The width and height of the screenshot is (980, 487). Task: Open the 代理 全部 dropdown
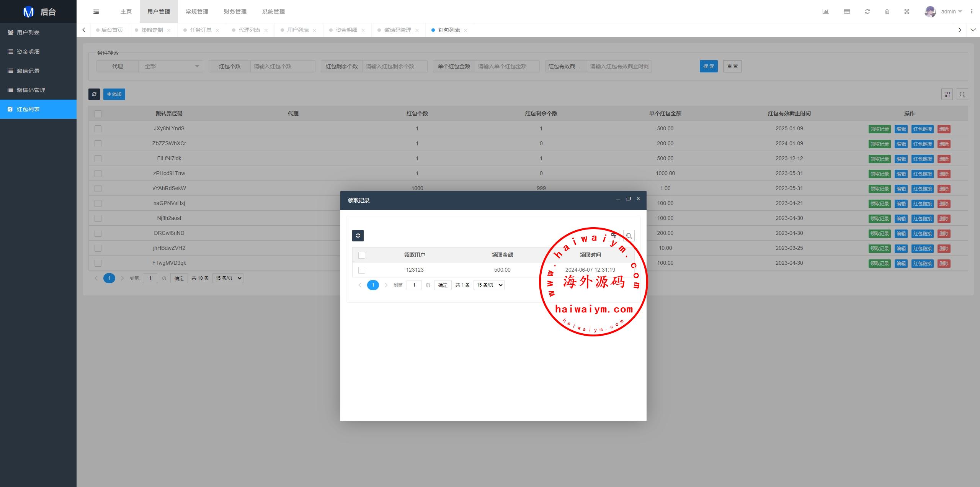click(170, 66)
